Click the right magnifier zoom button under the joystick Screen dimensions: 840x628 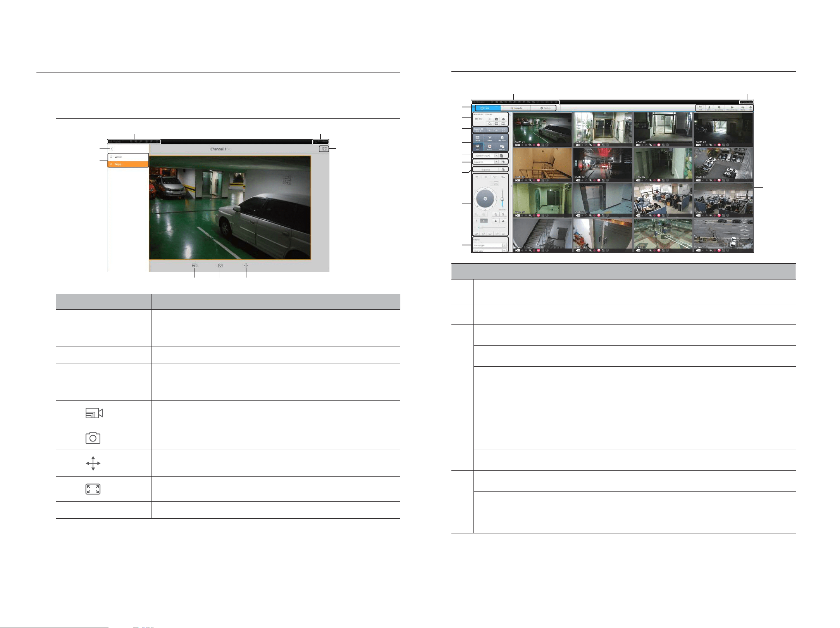click(503, 214)
